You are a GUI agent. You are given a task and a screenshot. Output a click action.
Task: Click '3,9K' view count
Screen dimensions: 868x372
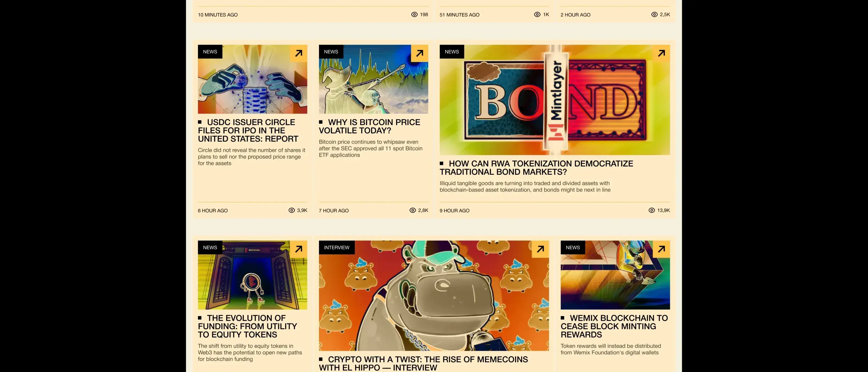pos(302,210)
